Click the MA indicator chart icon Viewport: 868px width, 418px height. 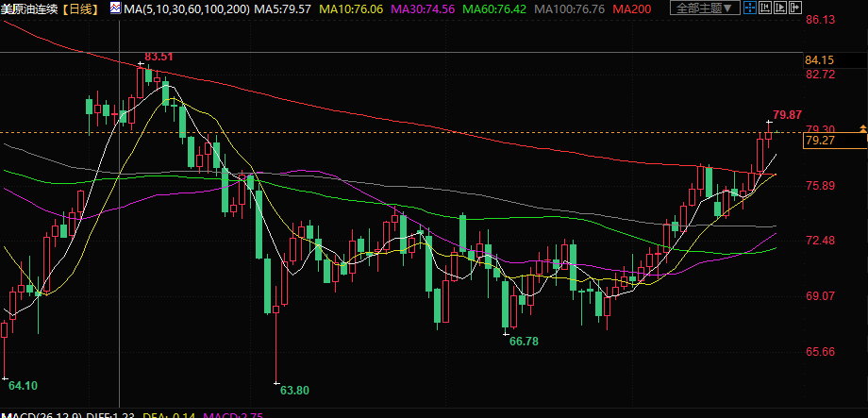[115, 8]
